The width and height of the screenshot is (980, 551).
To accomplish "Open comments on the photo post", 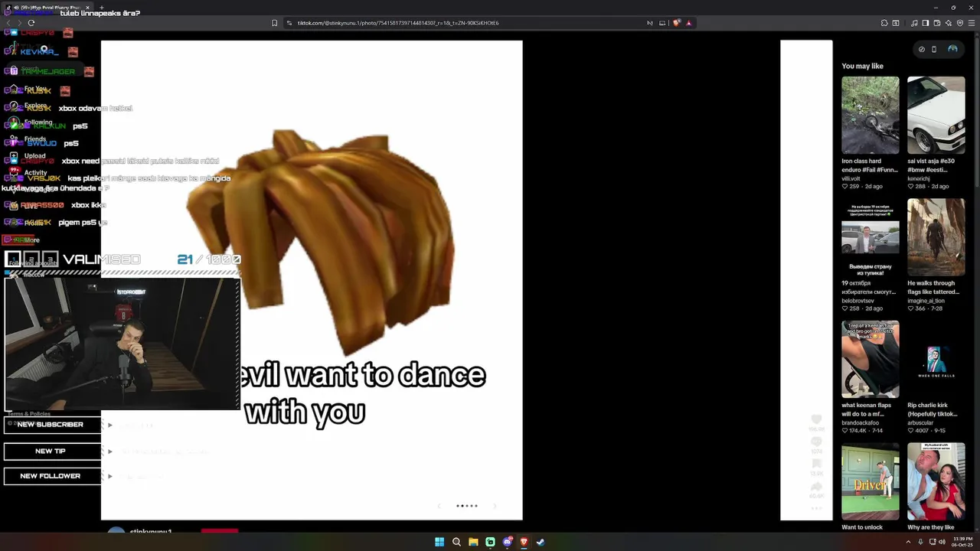I will click(x=816, y=442).
